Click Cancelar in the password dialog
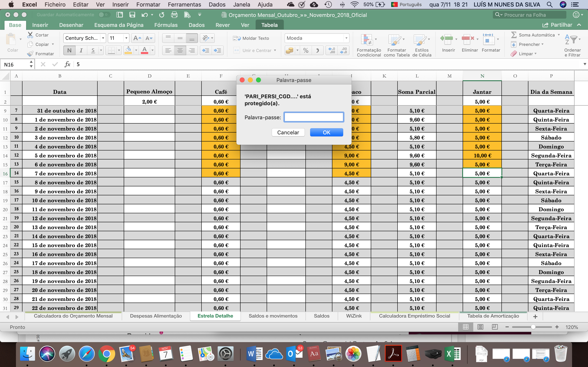588x367 pixels. tap(288, 133)
